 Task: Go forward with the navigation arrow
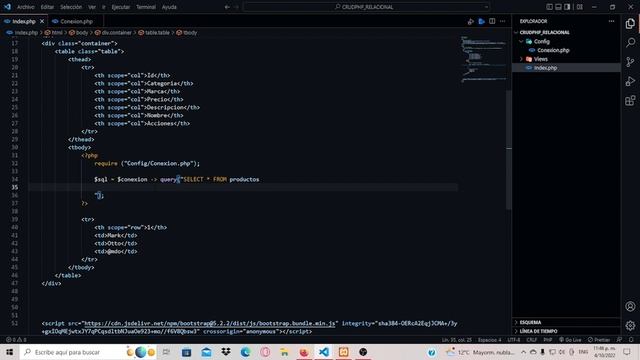[x=237, y=7]
